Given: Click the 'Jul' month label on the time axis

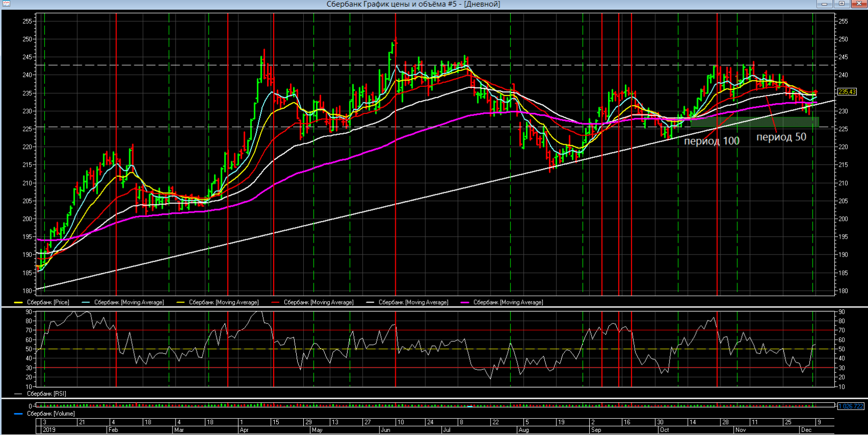Looking at the screenshot, I should 447,430.
